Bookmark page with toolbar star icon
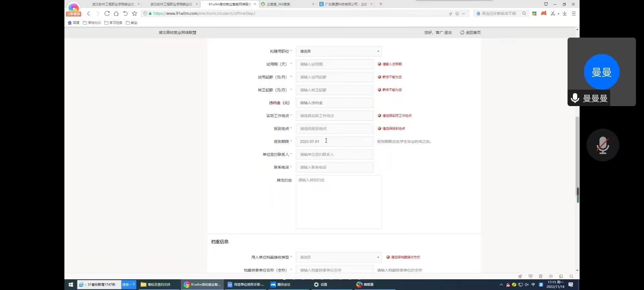Viewport: 644px width, 290px height. 135,13
